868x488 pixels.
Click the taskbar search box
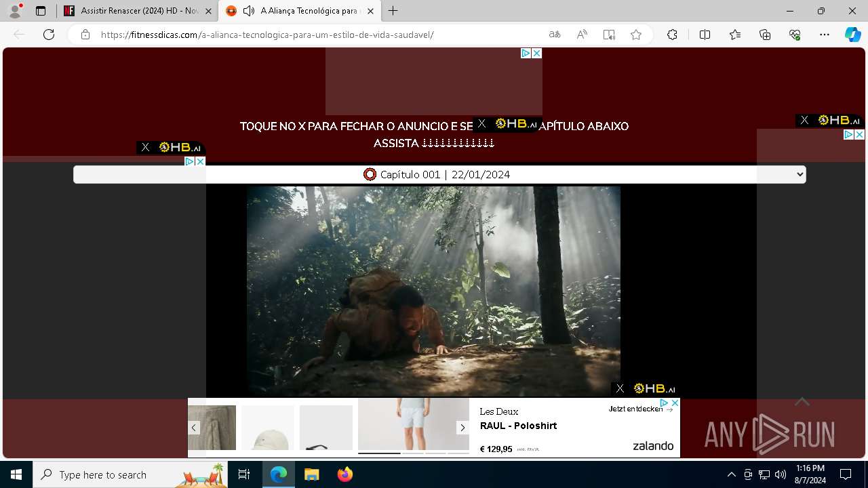(x=130, y=474)
